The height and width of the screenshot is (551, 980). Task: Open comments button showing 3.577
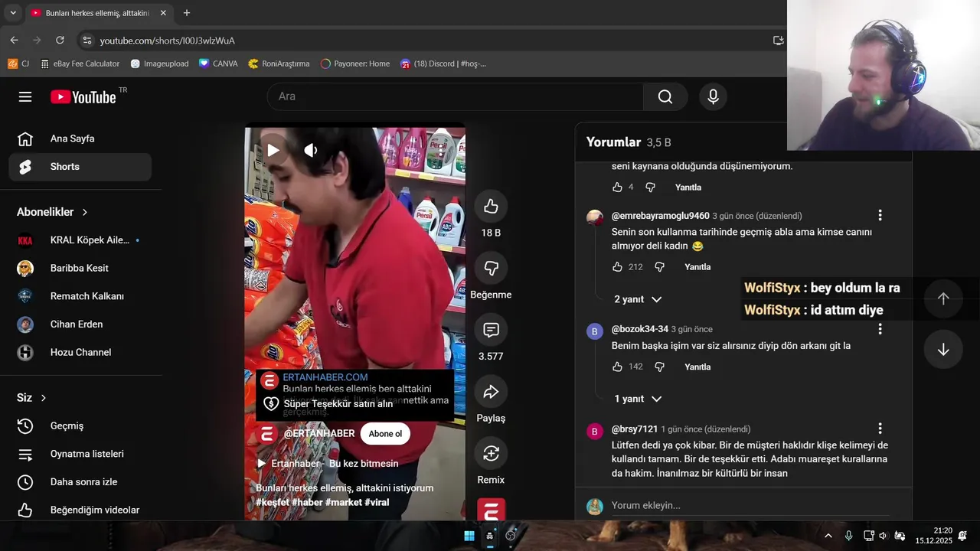[491, 330]
